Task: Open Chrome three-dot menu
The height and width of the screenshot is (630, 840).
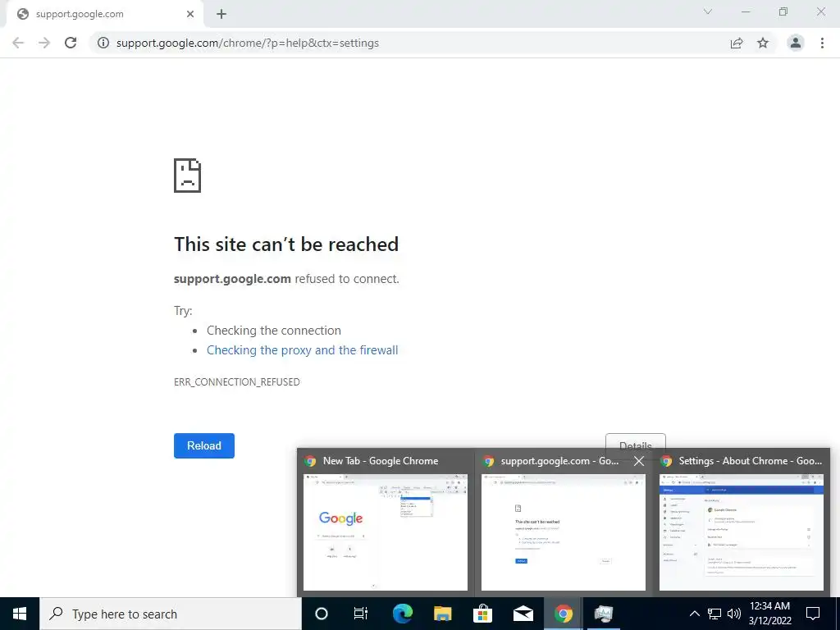Action: 822,43
